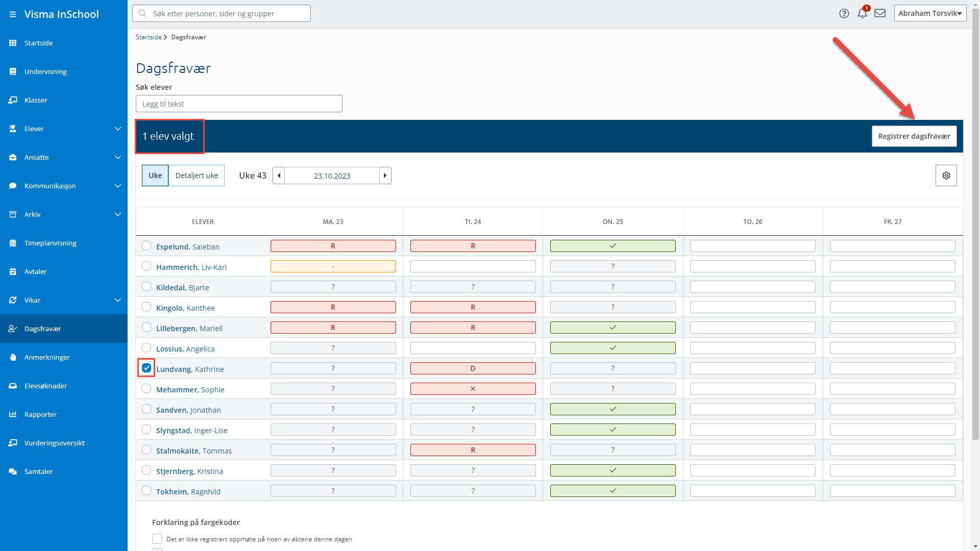Tick the checkbox for Tokheim, Ragnhild
Image resolution: width=980 pixels, height=551 pixels.
pos(146,490)
